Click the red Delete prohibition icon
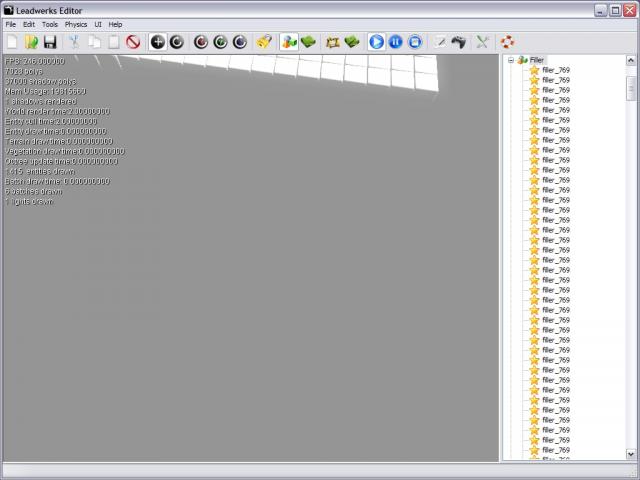The height and width of the screenshot is (480, 640). pos(132,42)
